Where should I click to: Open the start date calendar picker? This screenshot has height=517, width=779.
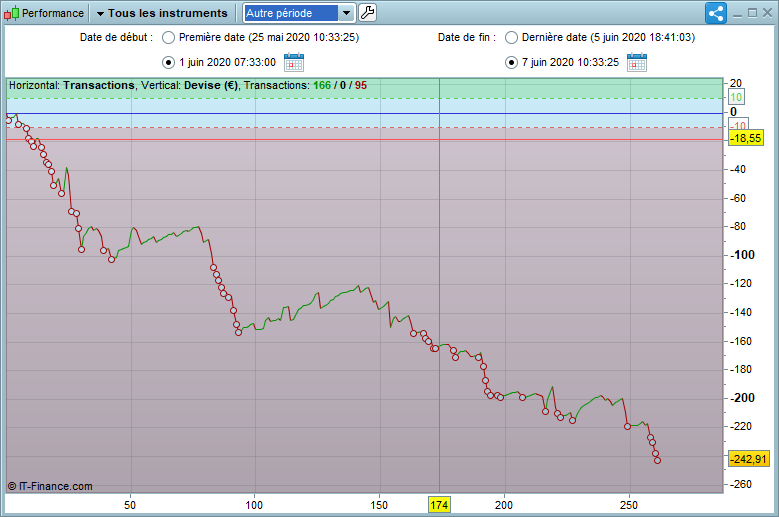coord(294,63)
